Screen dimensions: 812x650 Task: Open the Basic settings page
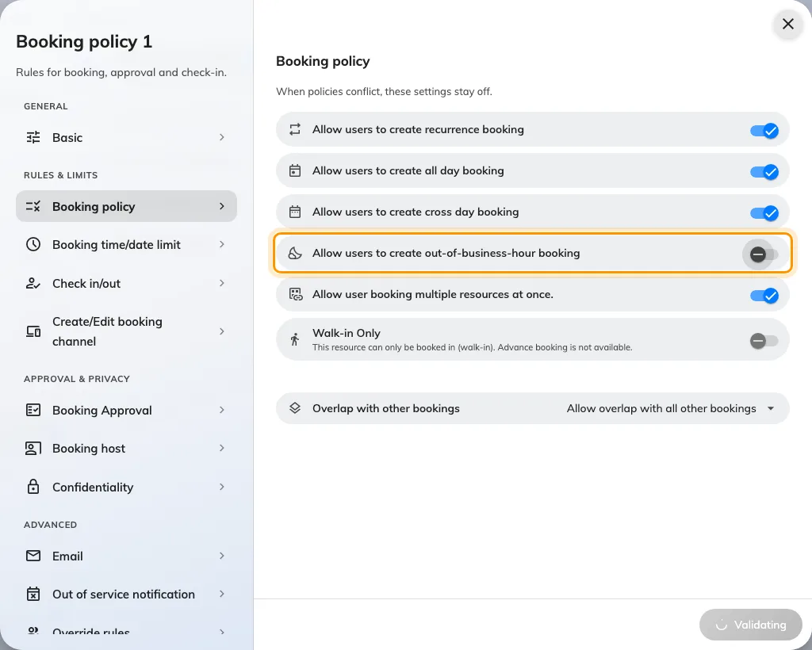pyautogui.click(x=126, y=137)
